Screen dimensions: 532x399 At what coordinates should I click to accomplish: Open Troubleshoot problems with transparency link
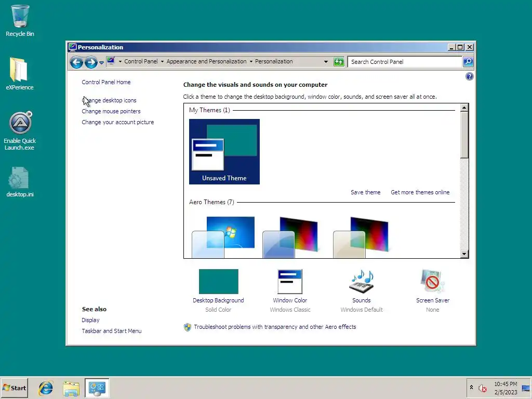tap(275, 327)
